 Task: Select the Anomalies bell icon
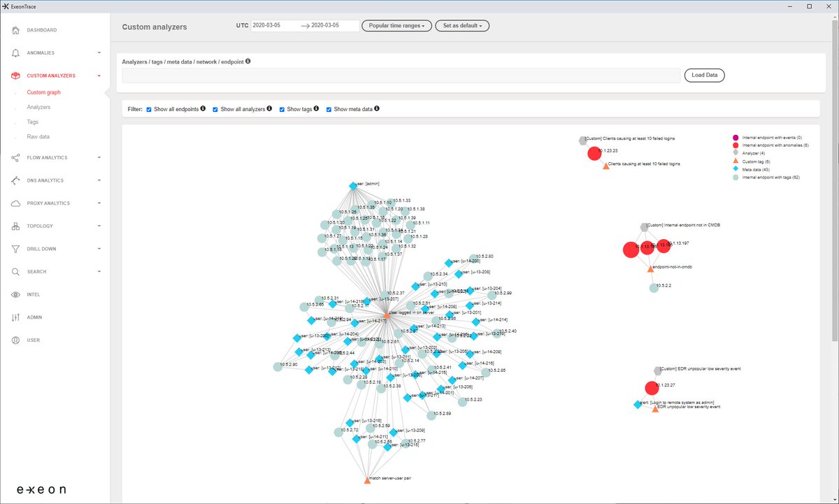point(14,52)
